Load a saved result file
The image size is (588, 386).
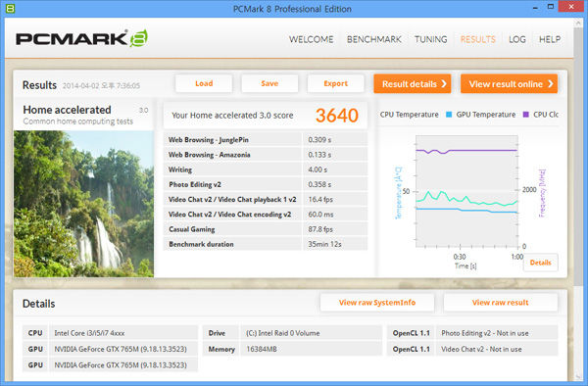point(204,83)
